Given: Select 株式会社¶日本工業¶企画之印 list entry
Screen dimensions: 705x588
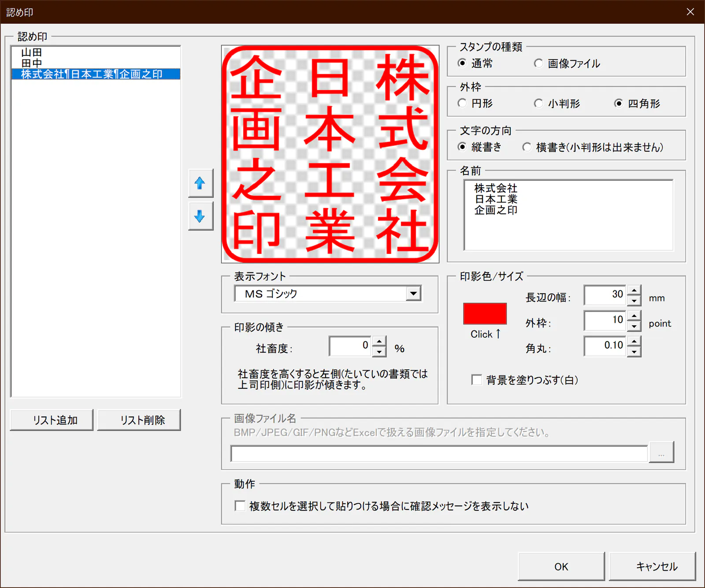Looking at the screenshot, I should 96,74.
